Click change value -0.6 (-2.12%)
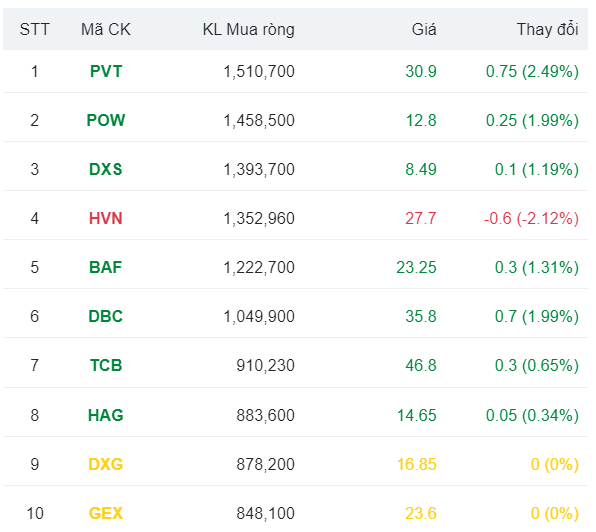 531,218
